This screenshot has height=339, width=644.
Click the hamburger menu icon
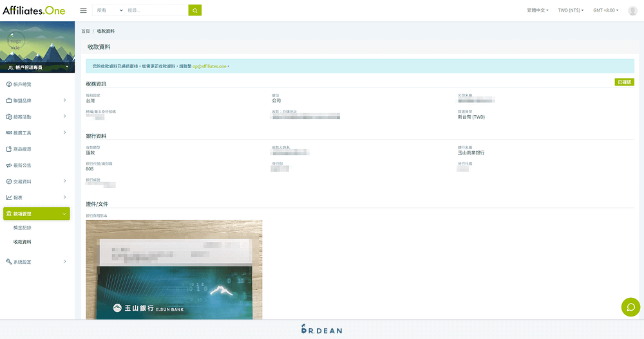[x=83, y=10]
